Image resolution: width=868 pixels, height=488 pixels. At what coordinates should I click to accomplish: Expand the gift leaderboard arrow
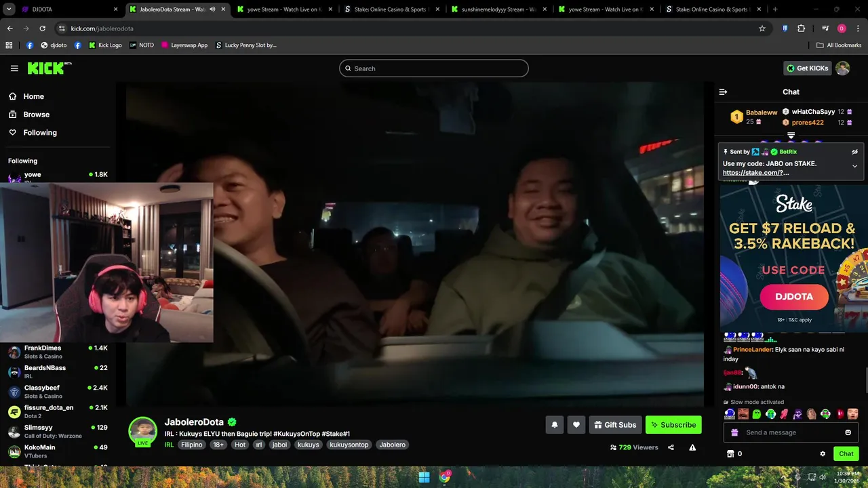click(791, 136)
